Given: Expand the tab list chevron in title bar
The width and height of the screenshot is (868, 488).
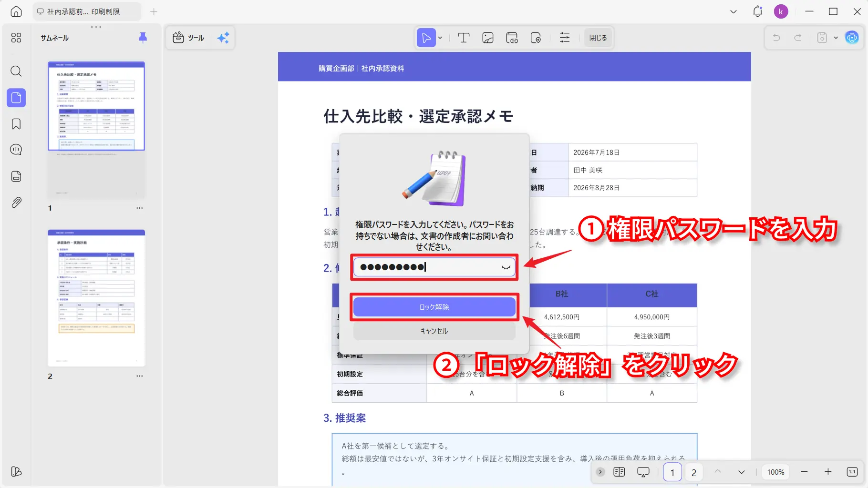Looking at the screenshot, I should pos(734,11).
